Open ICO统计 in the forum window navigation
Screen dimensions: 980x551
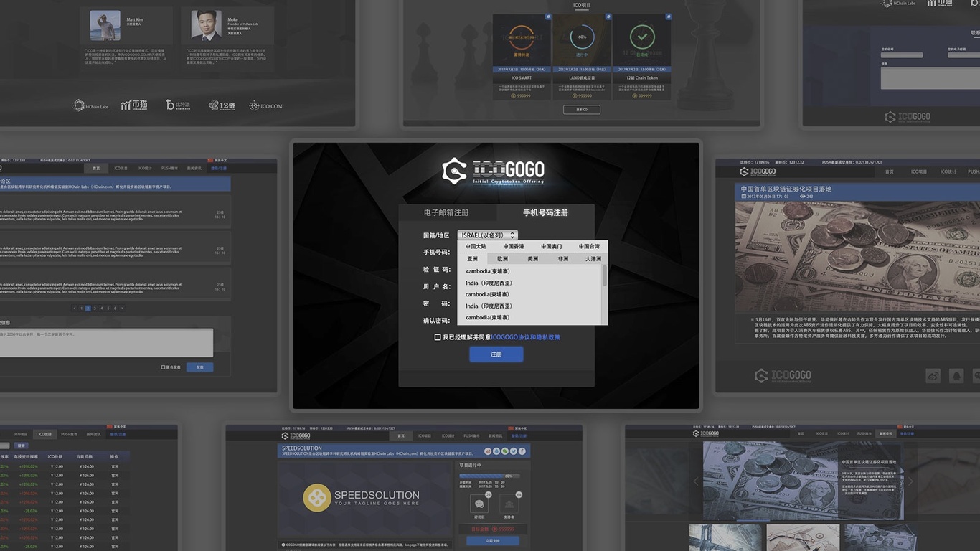[145, 168]
